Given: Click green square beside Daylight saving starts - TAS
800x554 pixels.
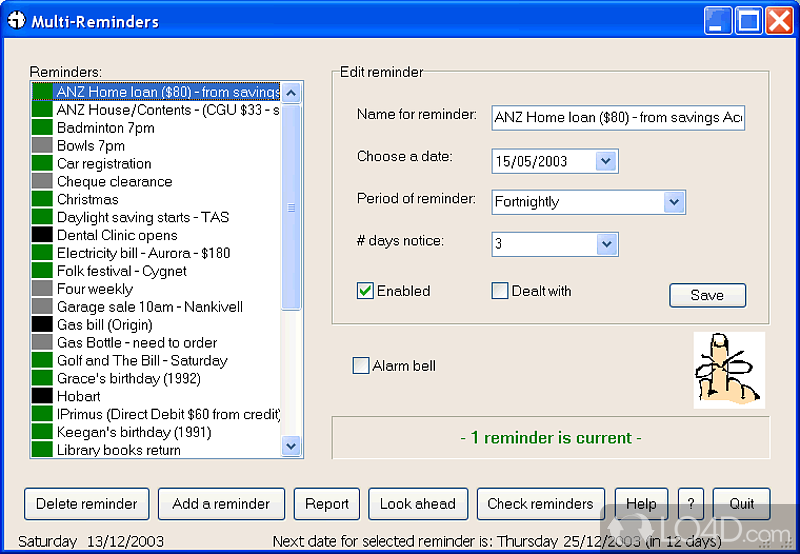Looking at the screenshot, I should [x=42, y=217].
